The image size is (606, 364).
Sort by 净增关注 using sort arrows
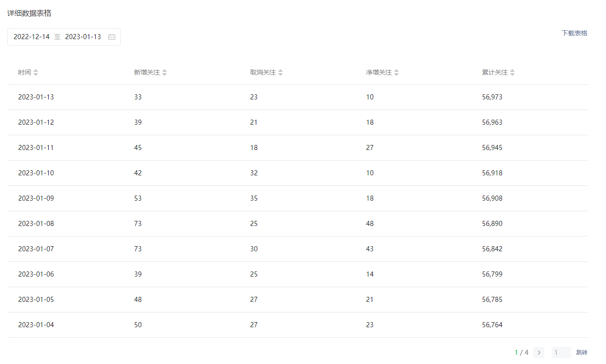coord(397,73)
